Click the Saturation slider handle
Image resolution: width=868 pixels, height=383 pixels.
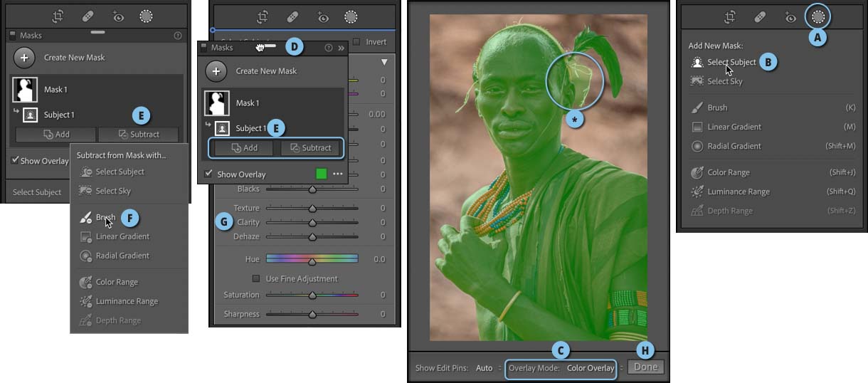coord(312,295)
